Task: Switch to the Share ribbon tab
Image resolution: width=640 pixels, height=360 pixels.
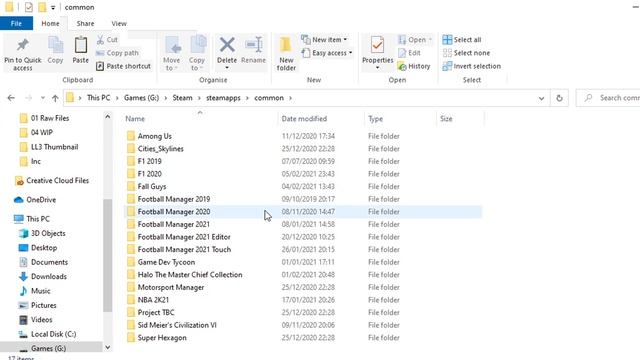Action: coord(85,23)
